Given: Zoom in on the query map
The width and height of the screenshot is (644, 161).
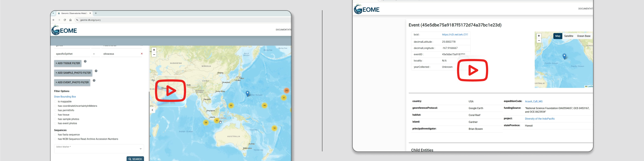Looking at the screenshot, I should [x=154, y=50].
